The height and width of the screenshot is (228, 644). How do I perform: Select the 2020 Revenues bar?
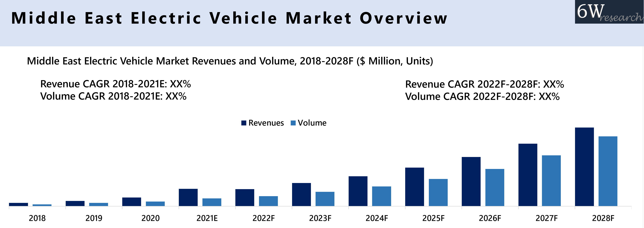132,202
